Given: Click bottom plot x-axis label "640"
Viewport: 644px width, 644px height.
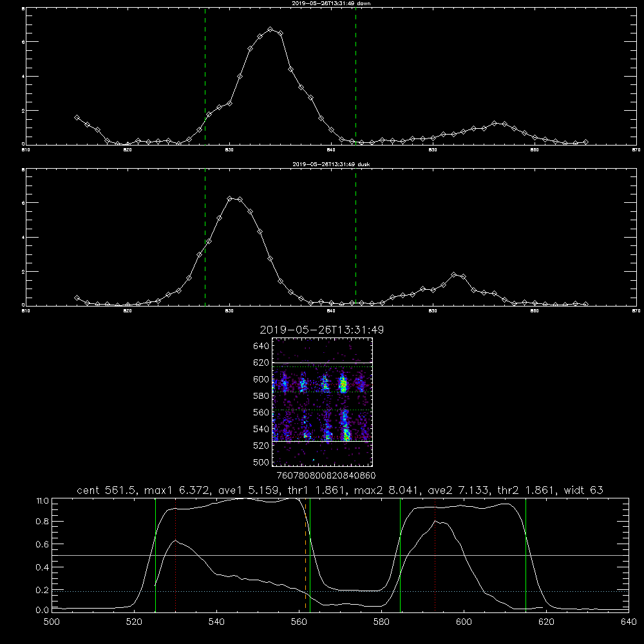Looking at the screenshot, I should (x=629, y=622).
